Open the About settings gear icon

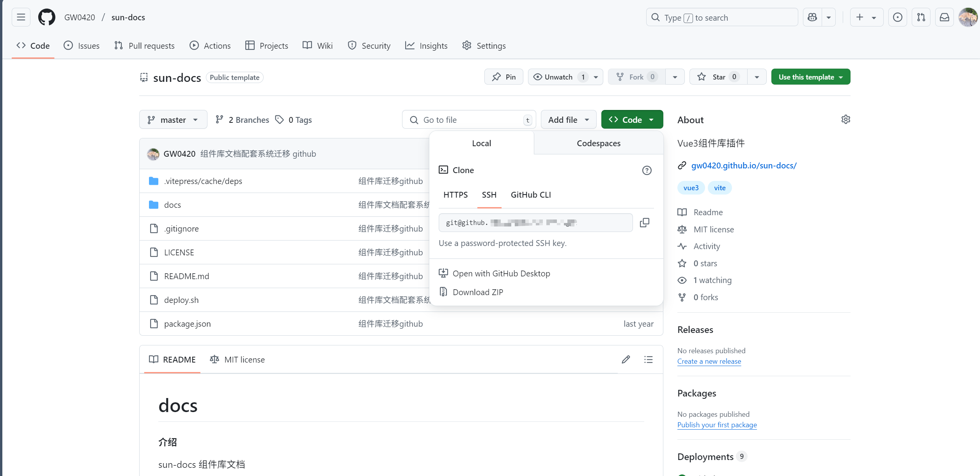(845, 119)
